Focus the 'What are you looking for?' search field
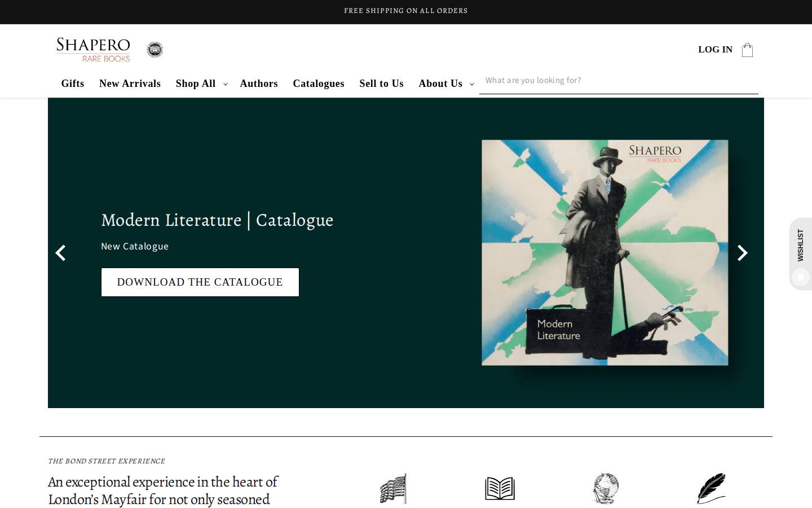 [x=619, y=81]
